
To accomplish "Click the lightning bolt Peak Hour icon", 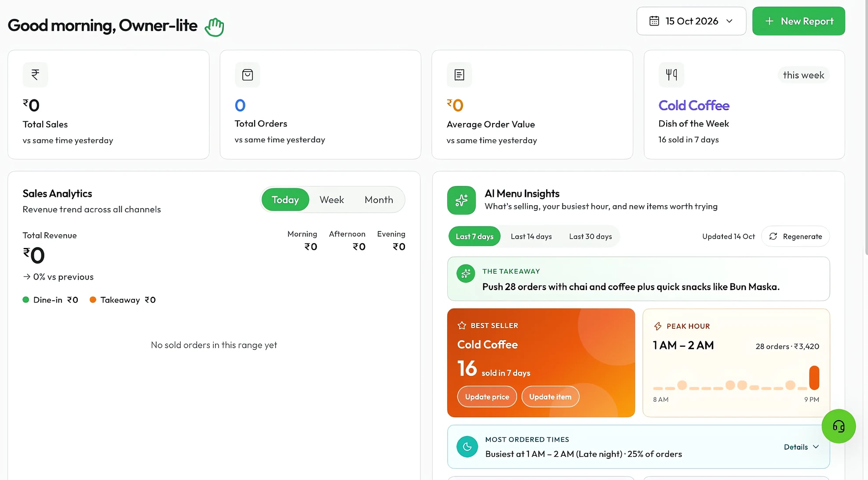I will (658, 326).
